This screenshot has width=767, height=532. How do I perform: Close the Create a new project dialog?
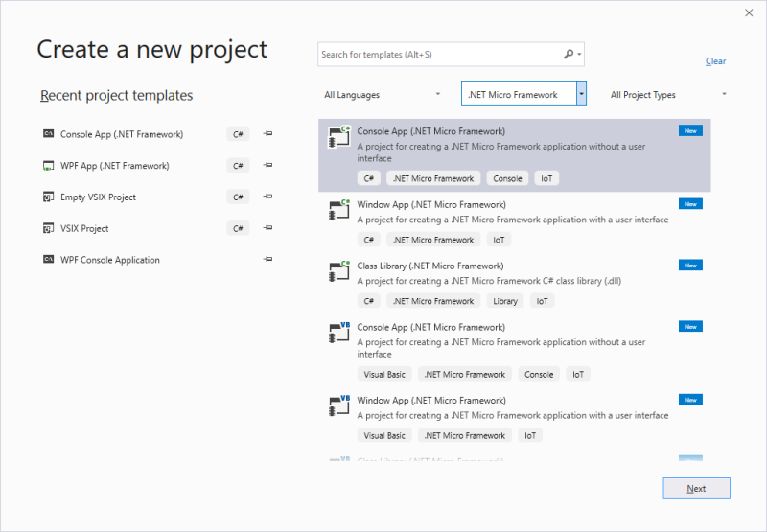click(x=748, y=12)
